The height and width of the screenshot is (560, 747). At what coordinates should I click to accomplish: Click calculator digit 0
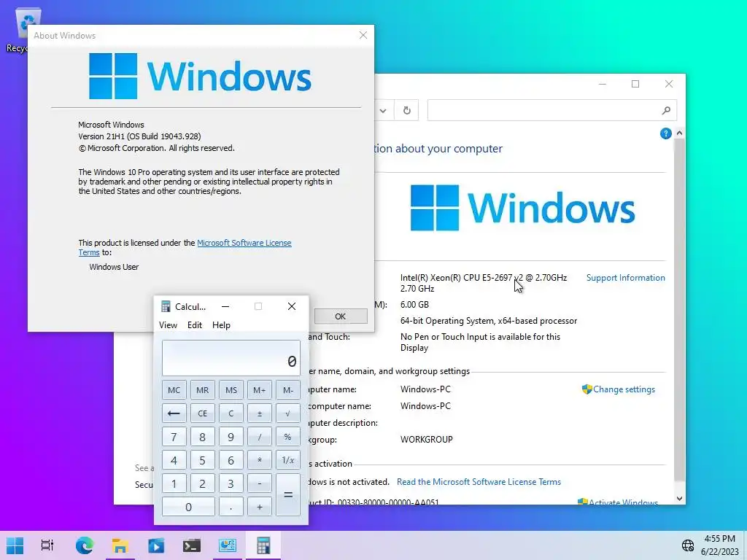pos(188,507)
